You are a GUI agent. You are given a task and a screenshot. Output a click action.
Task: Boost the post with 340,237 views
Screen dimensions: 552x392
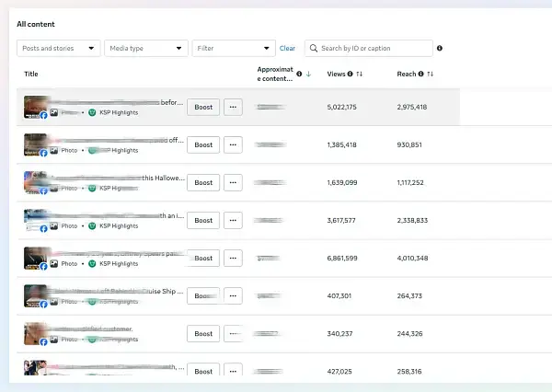(203, 334)
